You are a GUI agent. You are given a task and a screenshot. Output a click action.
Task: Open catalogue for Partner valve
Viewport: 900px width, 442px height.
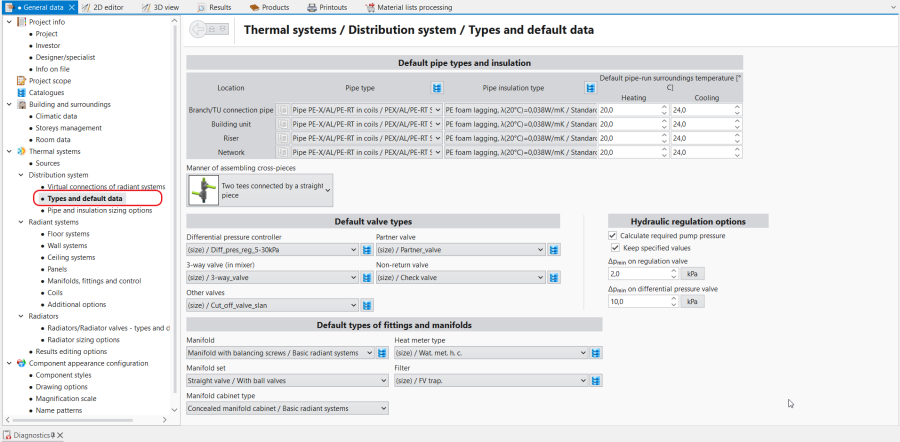(x=554, y=250)
